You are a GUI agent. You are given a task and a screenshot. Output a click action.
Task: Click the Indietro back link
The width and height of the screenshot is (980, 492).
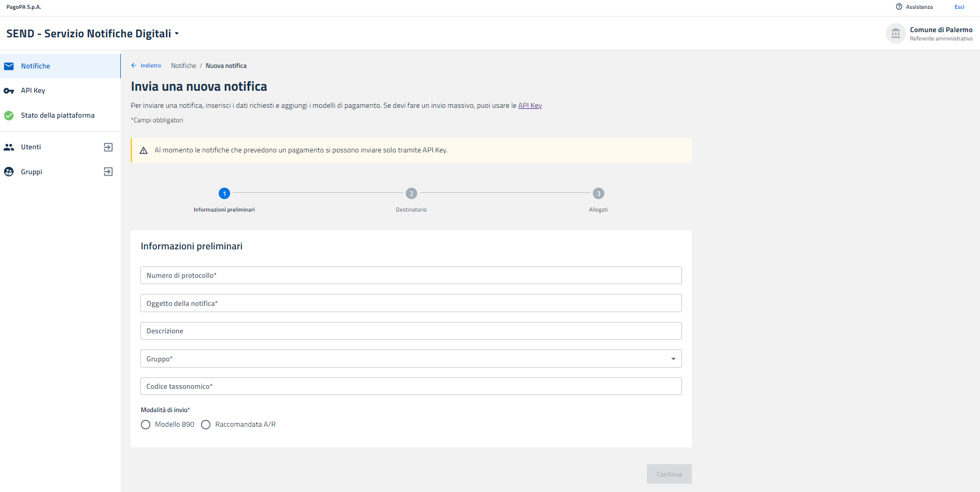coord(147,66)
